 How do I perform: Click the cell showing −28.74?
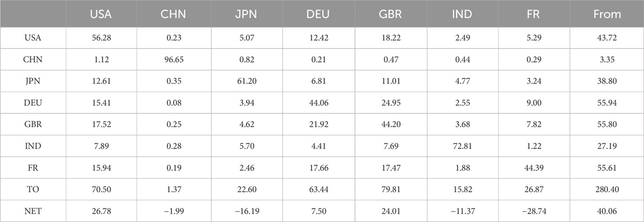pos(534,211)
